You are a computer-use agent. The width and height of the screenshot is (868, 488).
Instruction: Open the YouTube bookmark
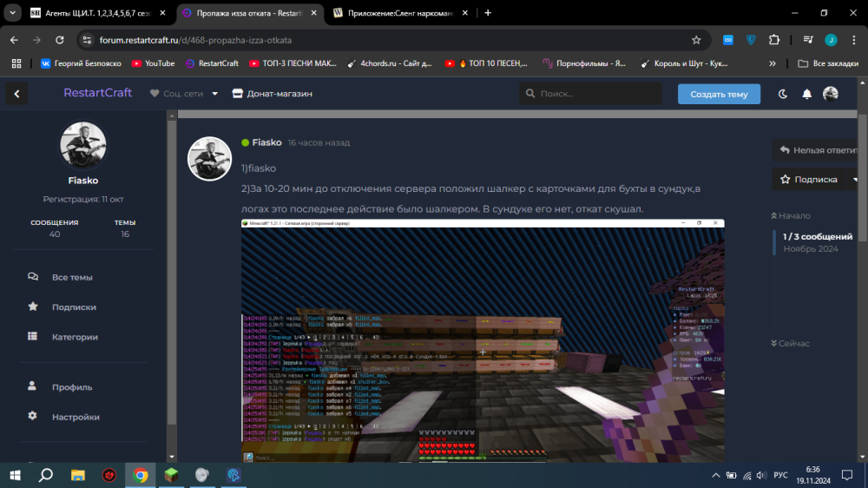[154, 63]
